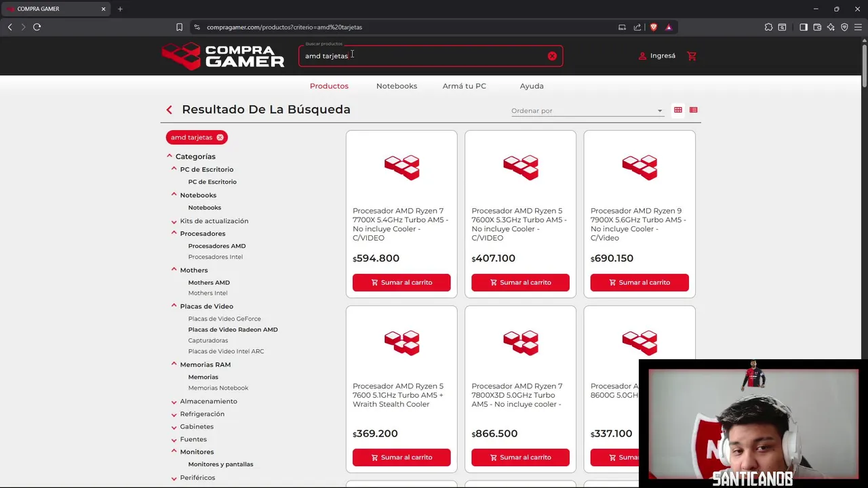Select the COMPRA GAMER browser tab

coord(56,9)
